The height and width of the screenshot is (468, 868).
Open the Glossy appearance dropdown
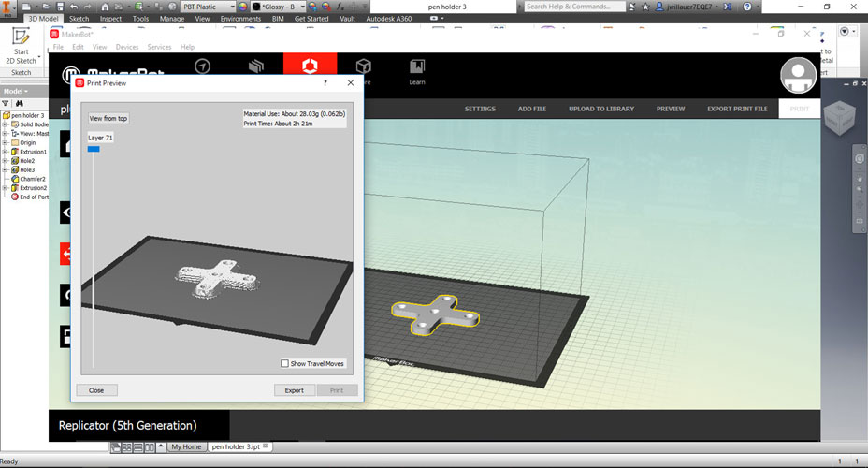pos(278,7)
